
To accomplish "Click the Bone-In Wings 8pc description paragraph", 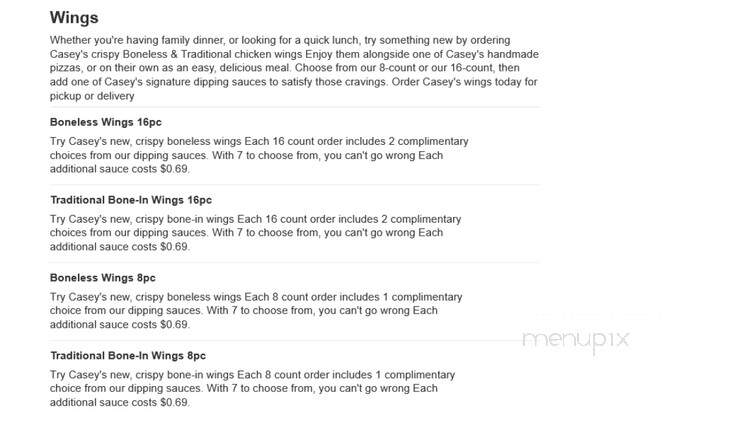I will pos(252,389).
